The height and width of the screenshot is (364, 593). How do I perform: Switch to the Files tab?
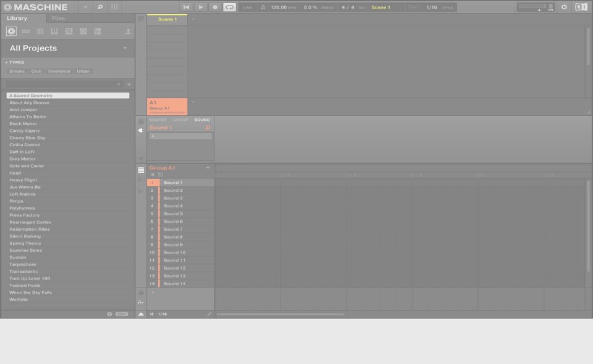tap(58, 19)
